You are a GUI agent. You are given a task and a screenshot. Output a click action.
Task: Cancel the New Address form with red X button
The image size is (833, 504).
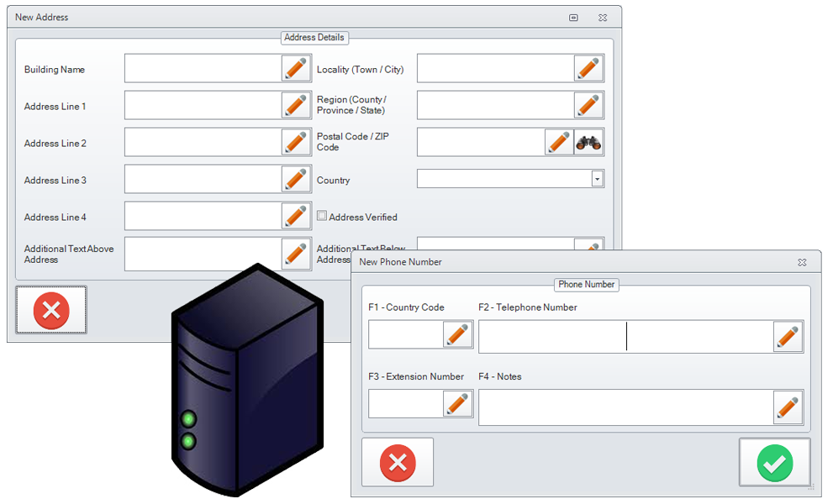(51, 310)
